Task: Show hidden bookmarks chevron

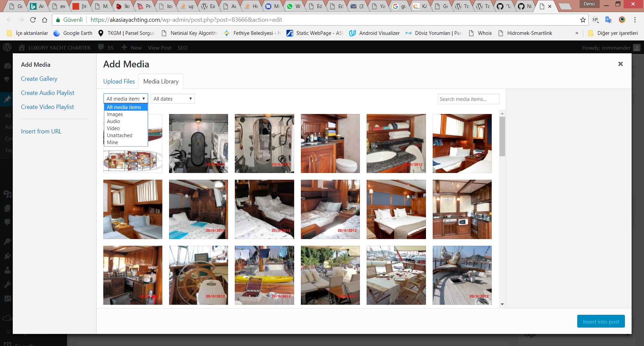Action: coord(577,33)
